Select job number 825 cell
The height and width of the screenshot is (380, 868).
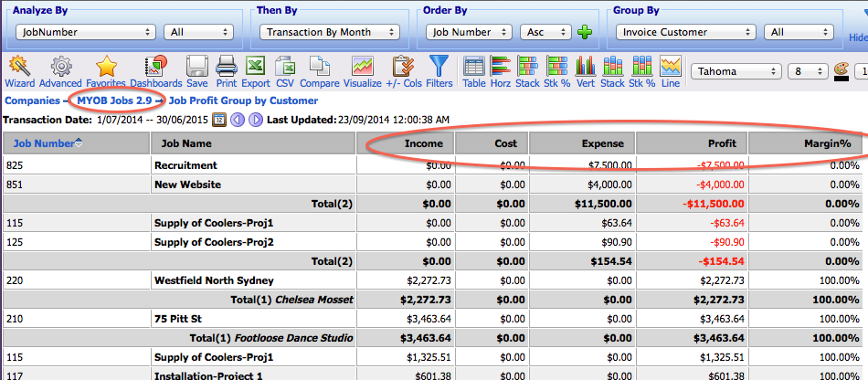[x=77, y=165]
